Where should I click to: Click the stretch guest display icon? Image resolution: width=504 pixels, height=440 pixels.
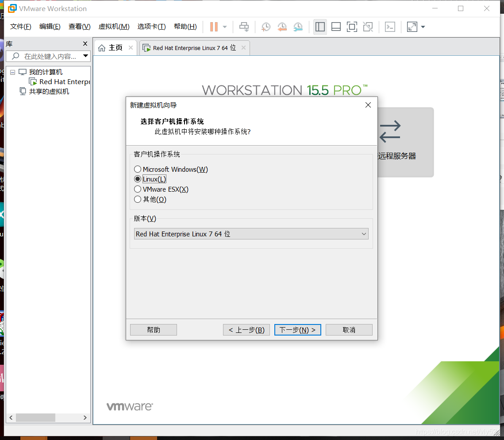pyautogui.click(x=412, y=27)
